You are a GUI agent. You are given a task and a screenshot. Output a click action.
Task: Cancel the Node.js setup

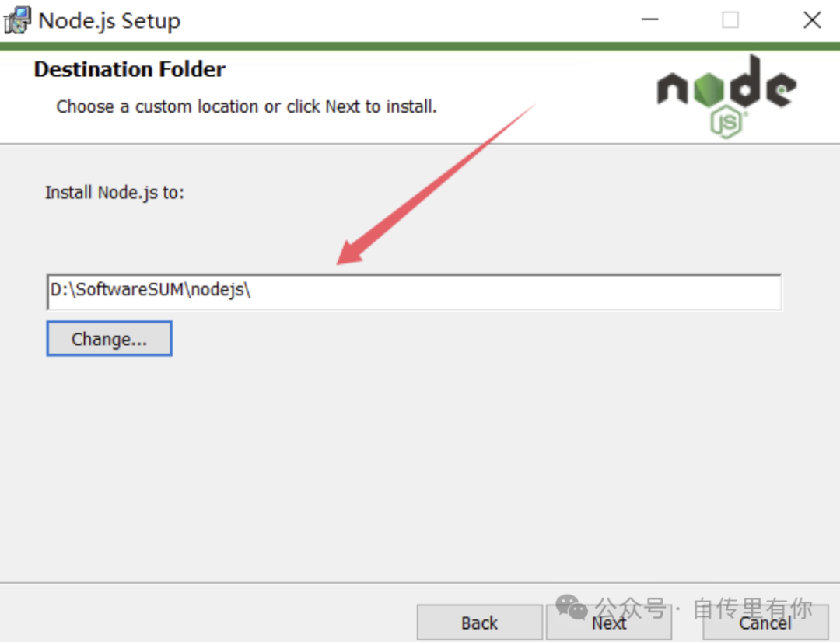(x=765, y=623)
